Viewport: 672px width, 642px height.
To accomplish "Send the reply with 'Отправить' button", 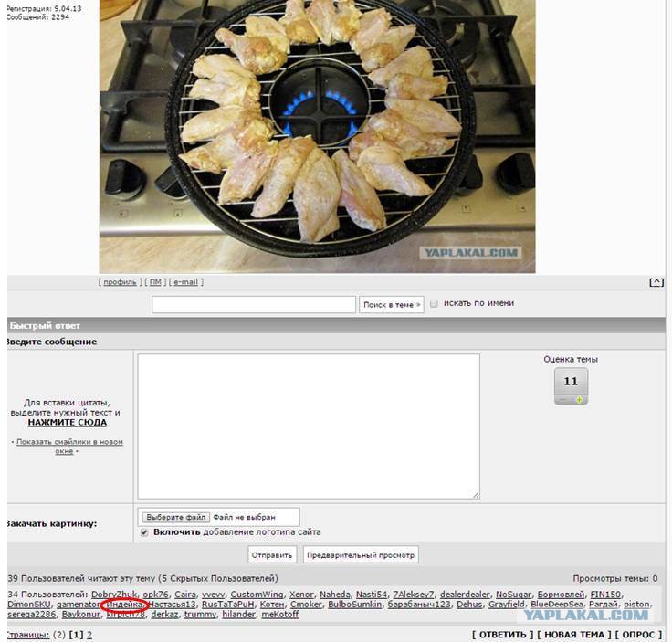I will 272,555.
